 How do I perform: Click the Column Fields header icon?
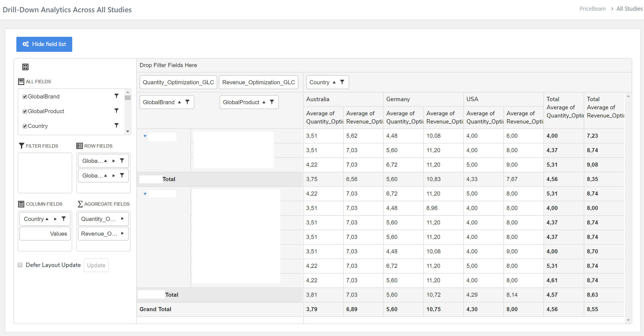tap(21, 204)
